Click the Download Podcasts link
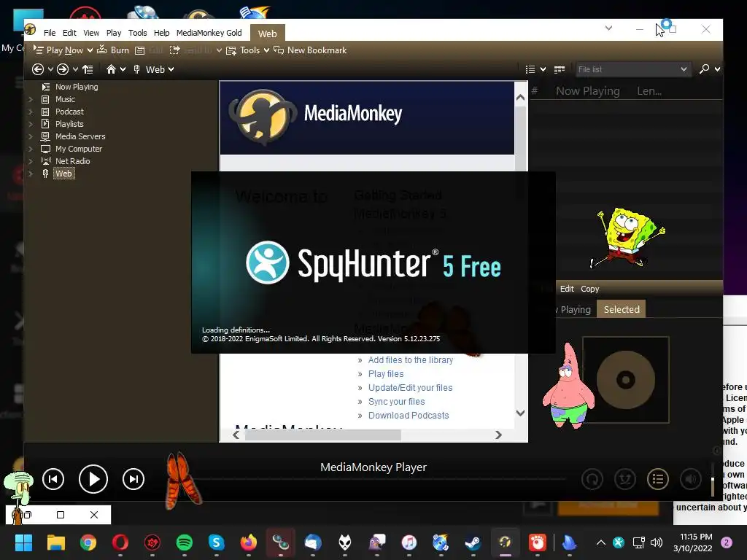The width and height of the screenshot is (747, 560). pos(409,415)
